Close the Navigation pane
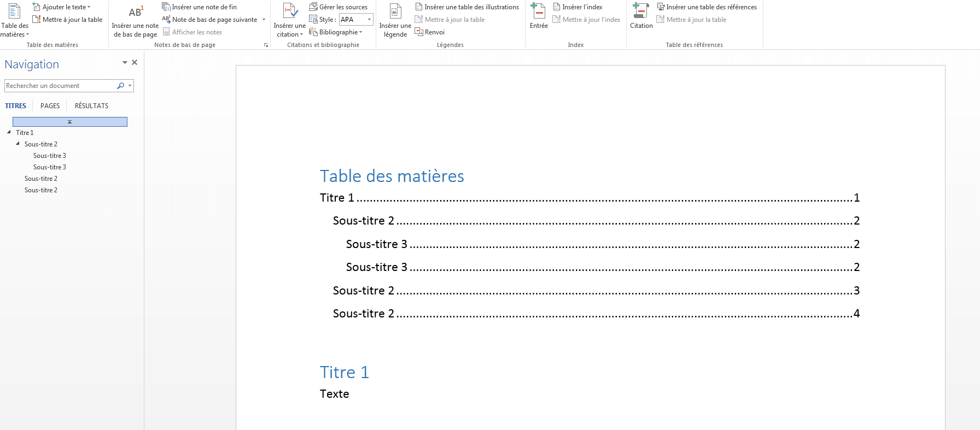The height and width of the screenshot is (430, 980). coord(135,62)
